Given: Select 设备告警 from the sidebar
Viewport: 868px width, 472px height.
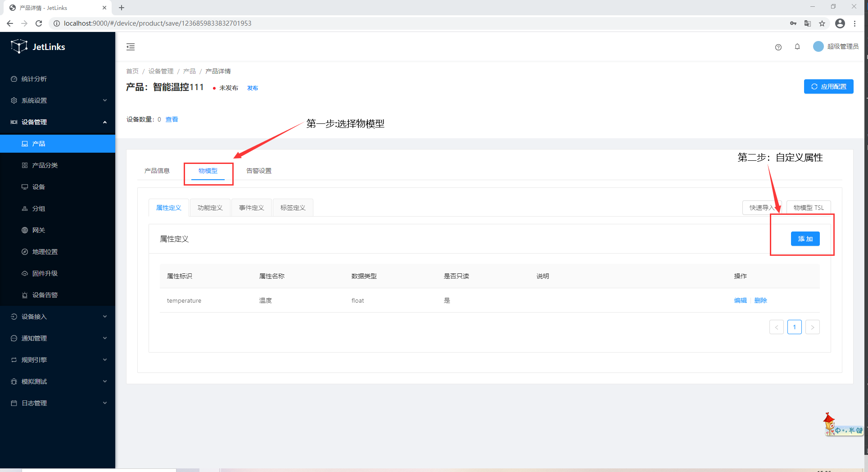Looking at the screenshot, I should tap(45, 295).
